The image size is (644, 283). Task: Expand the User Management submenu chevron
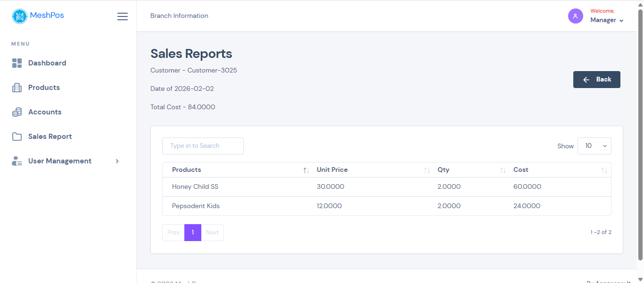[117, 161]
